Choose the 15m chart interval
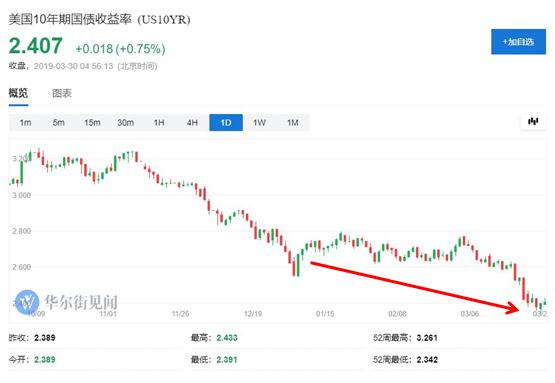555x383 pixels. click(x=92, y=122)
